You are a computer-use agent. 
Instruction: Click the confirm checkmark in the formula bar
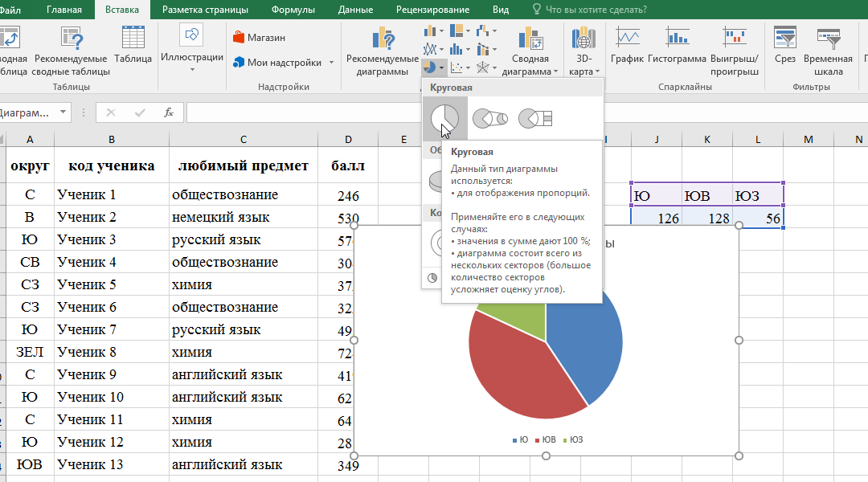(140, 112)
